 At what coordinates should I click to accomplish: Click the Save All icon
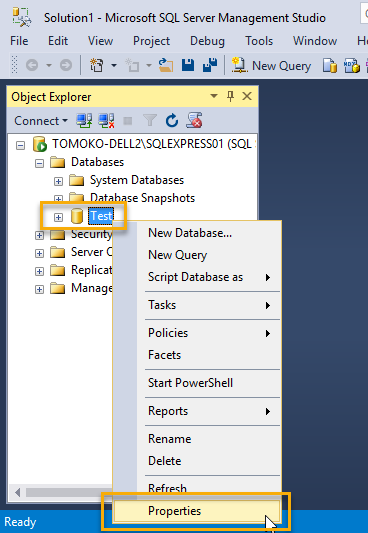pyautogui.click(x=210, y=65)
